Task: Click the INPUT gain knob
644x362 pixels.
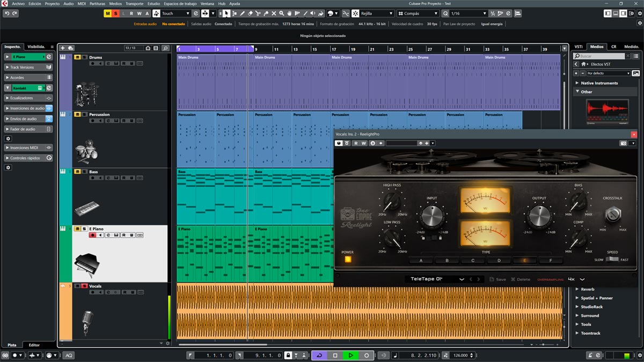Action: [431, 216]
